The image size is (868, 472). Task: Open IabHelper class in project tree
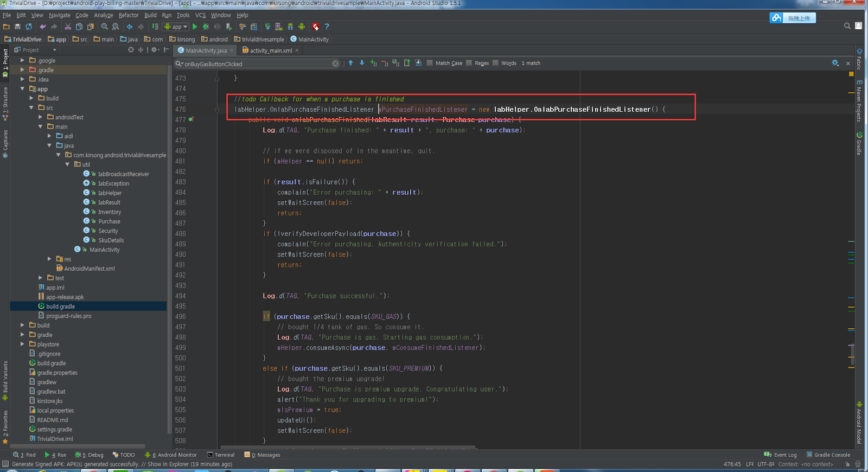coord(110,193)
